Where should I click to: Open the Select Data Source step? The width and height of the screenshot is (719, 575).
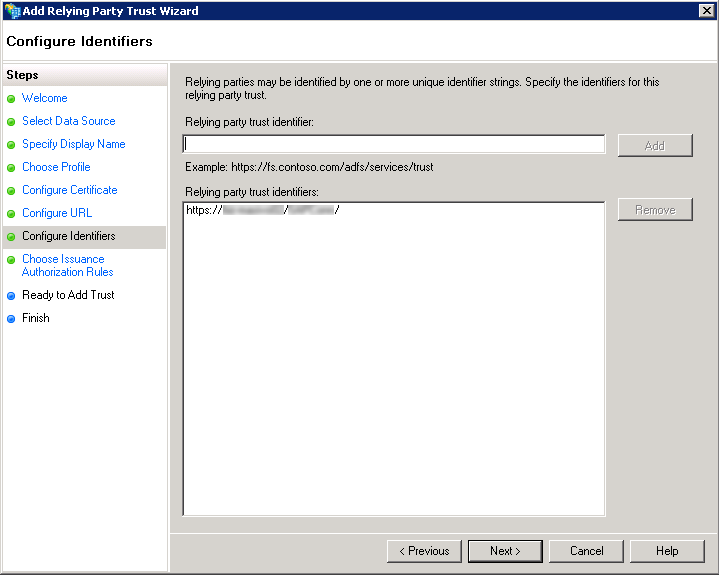point(69,121)
